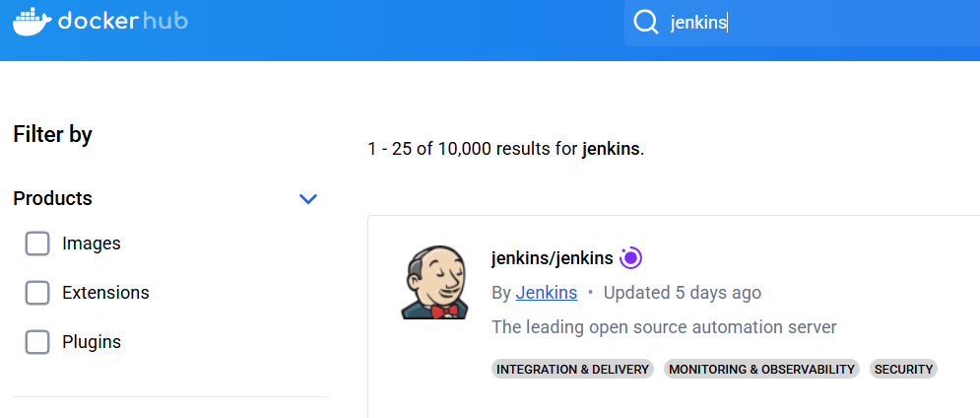
Task: Focus the search field containing jenkins
Action: [802, 23]
